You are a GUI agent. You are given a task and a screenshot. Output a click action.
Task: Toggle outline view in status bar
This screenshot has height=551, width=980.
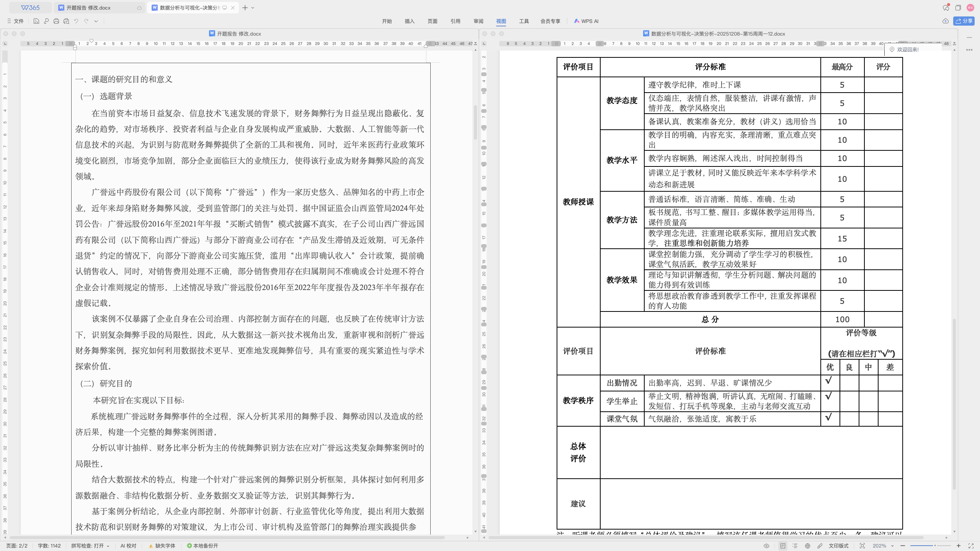point(795,546)
